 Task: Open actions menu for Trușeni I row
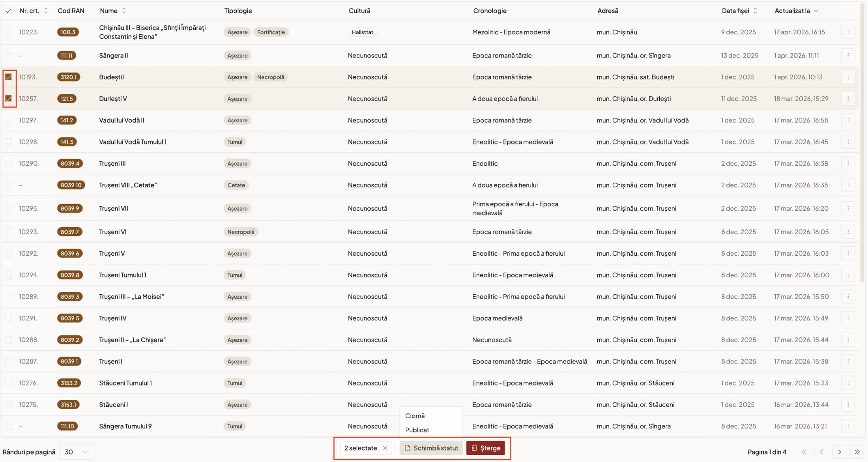[x=848, y=361]
